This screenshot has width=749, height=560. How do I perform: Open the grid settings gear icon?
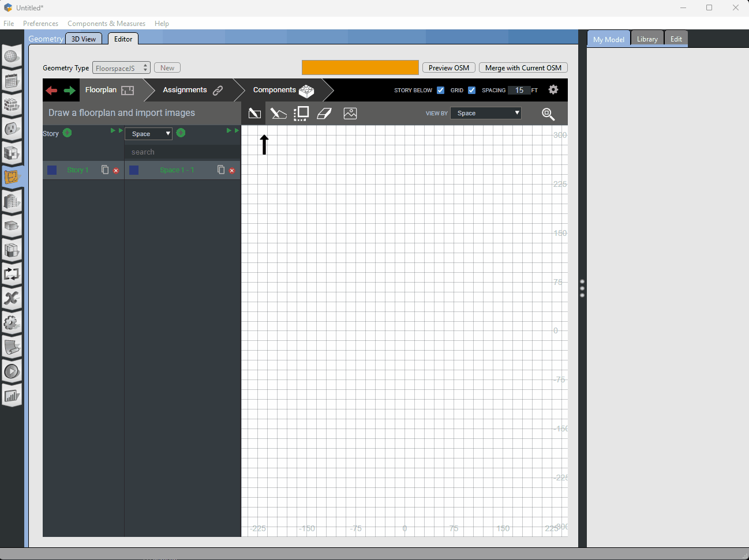pos(553,89)
